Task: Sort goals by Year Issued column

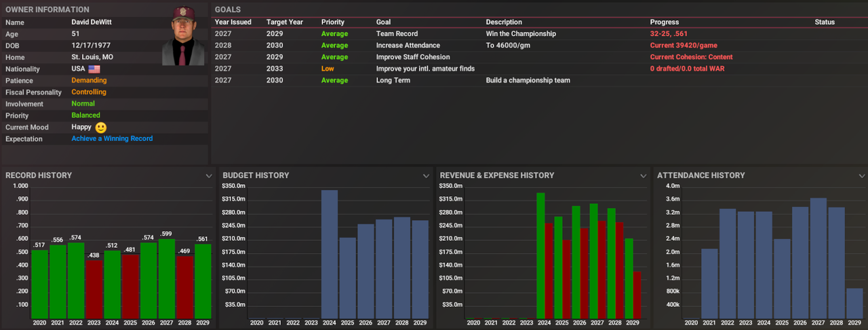Action: click(233, 22)
